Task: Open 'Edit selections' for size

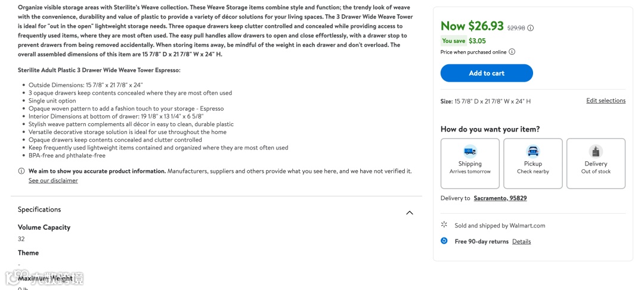Action: pyautogui.click(x=606, y=101)
